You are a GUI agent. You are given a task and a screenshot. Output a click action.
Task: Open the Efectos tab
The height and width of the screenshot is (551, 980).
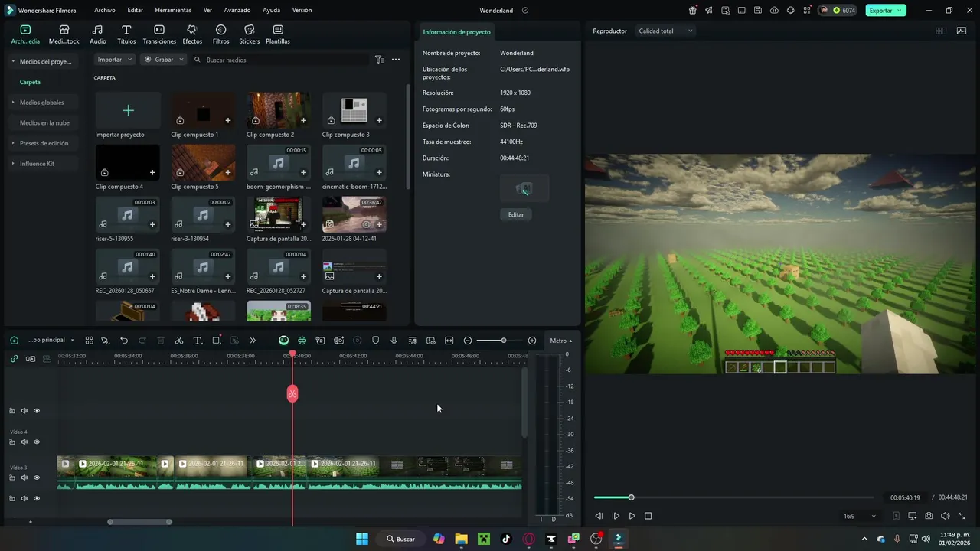(x=192, y=34)
